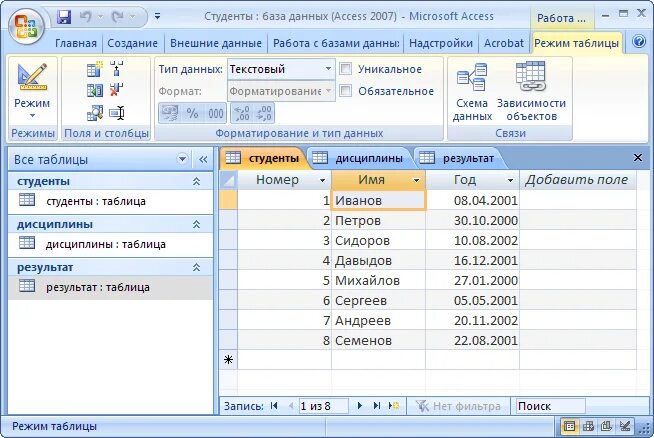This screenshot has width=654, height=438.
Task: Save with the floppy disk icon
Action: (64, 17)
